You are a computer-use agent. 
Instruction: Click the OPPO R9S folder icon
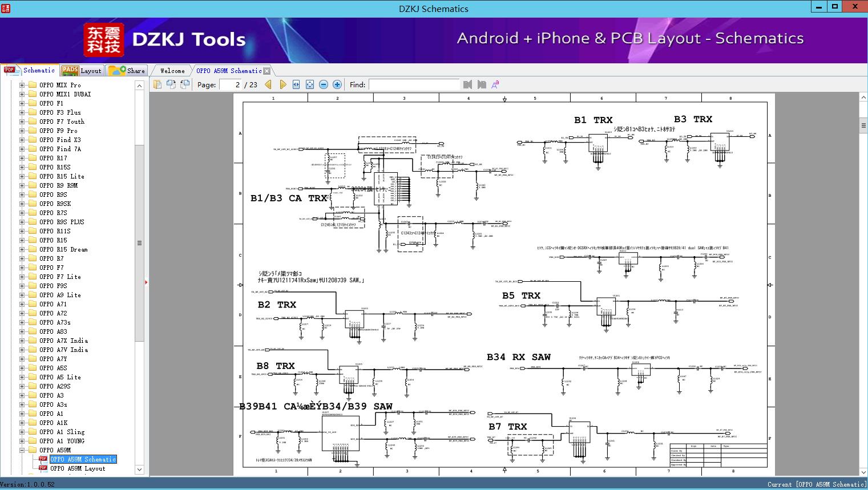click(33, 195)
